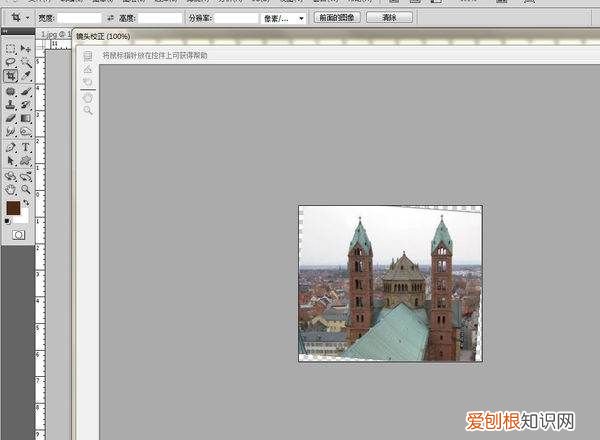Viewport: 600px width, 440px height.
Task: Select the Lasso tool
Action: point(10,62)
